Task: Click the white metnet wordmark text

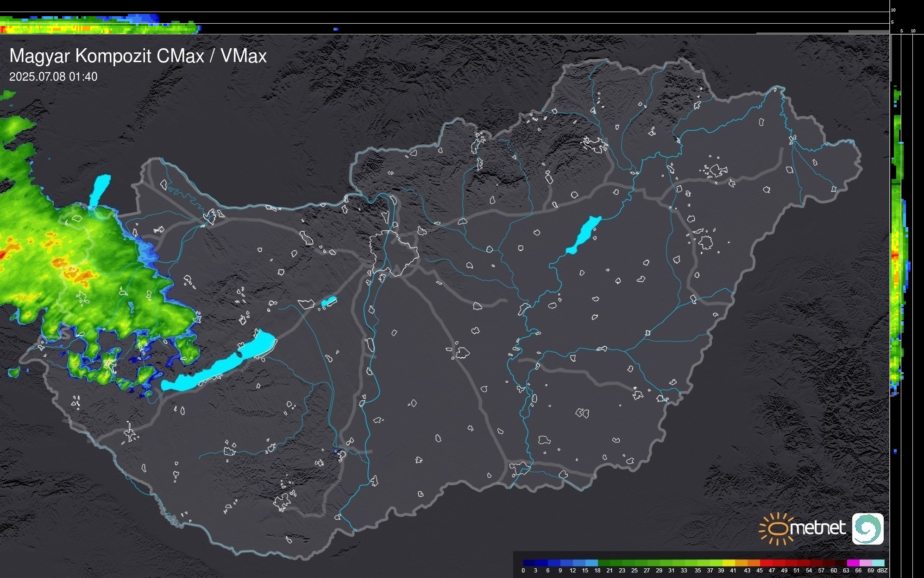Action: tap(817, 528)
